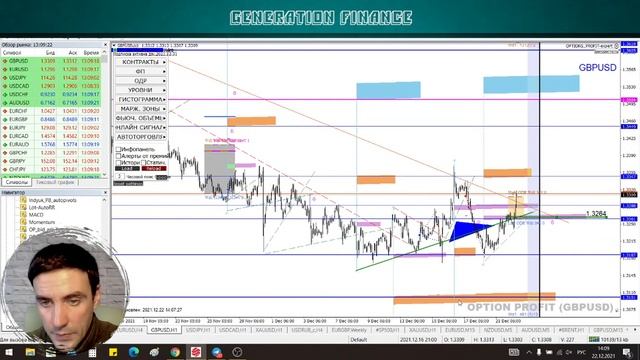
Task: Open the Символы tab in Market Watch
Action: [x=16, y=182]
